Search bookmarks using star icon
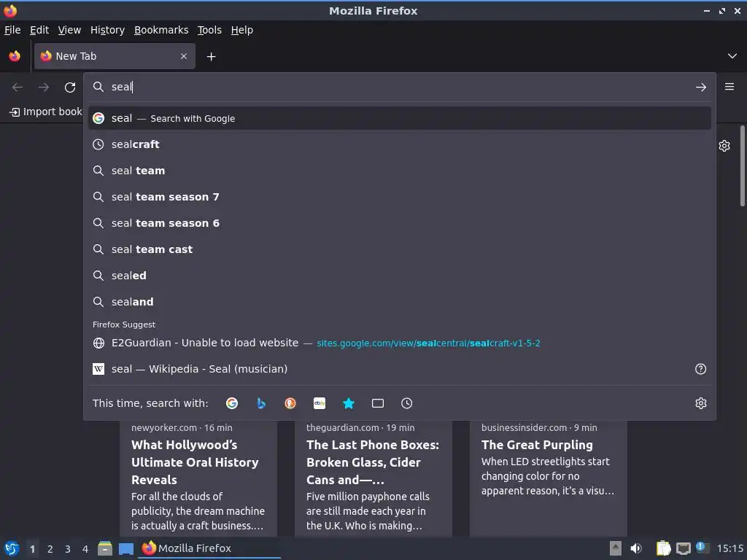The image size is (747, 560). click(x=349, y=403)
